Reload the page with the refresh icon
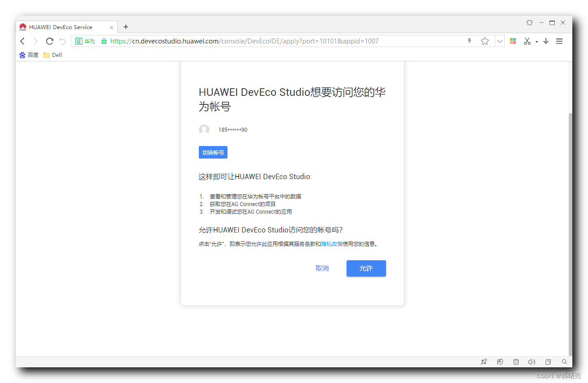The width and height of the screenshot is (588, 383). [50, 41]
